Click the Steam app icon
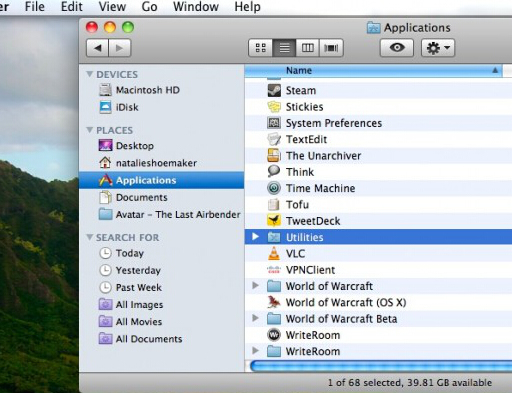Screen dimensions: 512x393 click(x=274, y=90)
